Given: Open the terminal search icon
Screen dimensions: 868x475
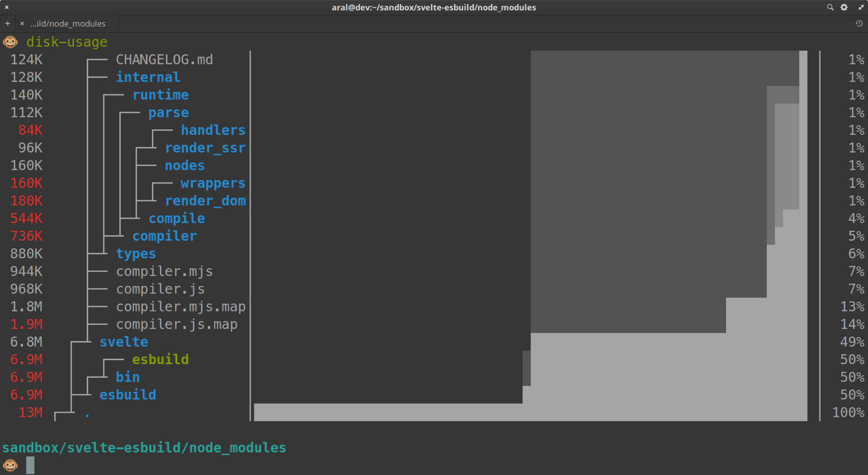Looking at the screenshot, I should tap(830, 7).
